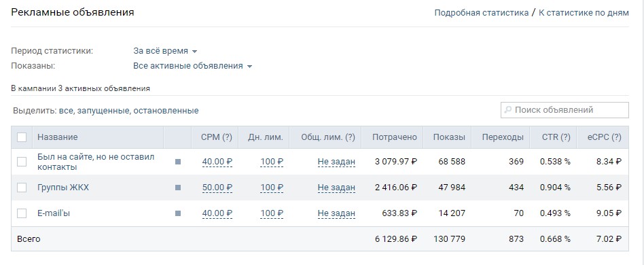Open the За всё время period dropdown

click(166, 51)
